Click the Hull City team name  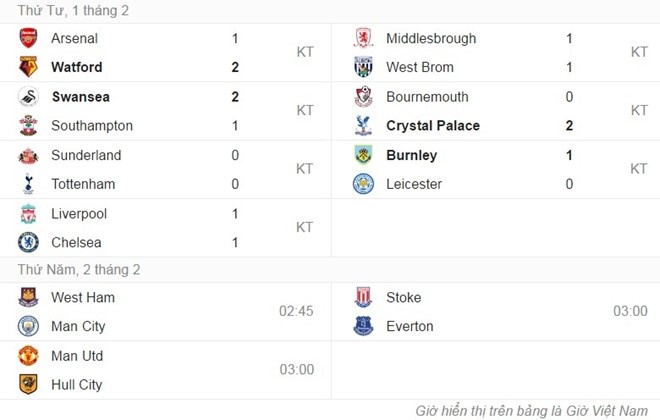pos(78,384)
